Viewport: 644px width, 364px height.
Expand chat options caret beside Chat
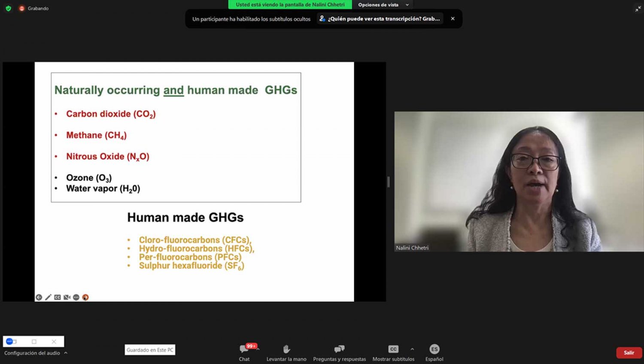258,349
